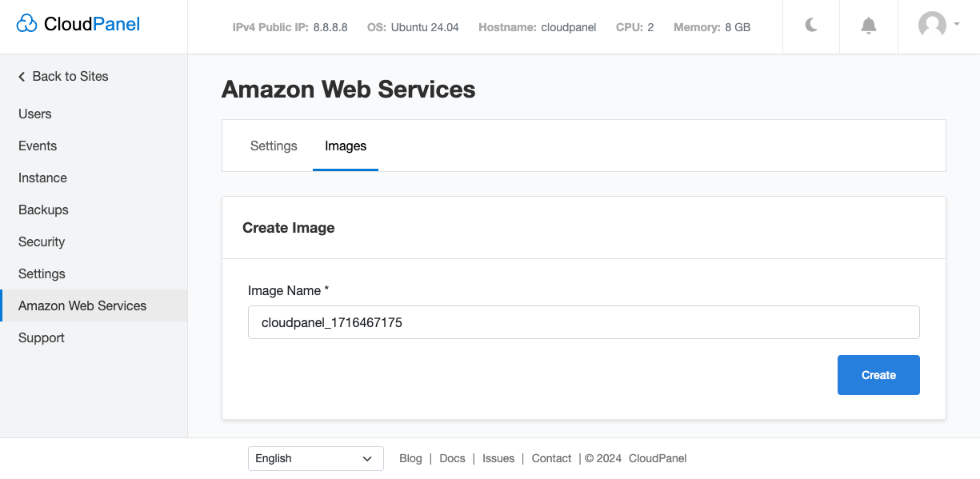
Task: Toggle dark mode with moon icon
Action: point(811,26)
